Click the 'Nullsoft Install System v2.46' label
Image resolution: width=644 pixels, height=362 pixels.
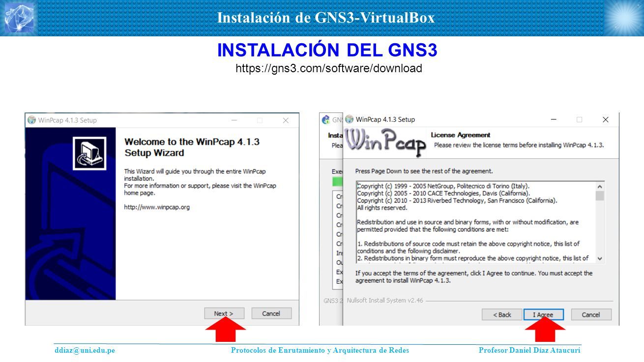tap(385, 301)
